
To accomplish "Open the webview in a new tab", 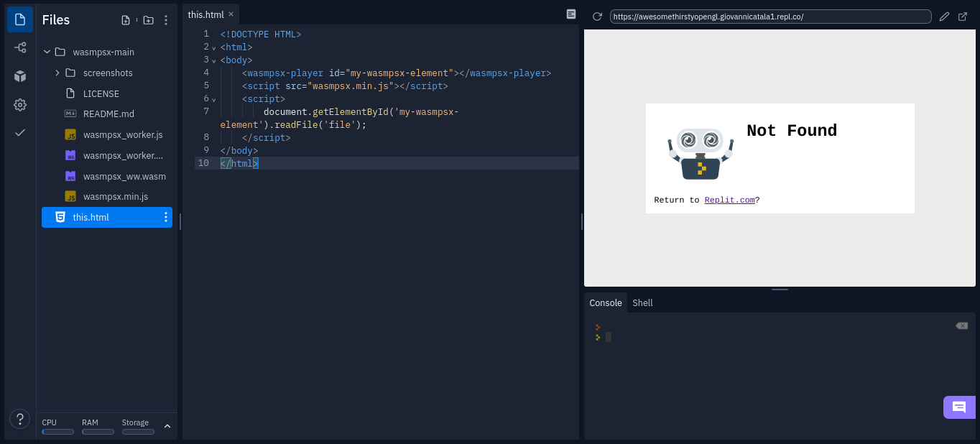I will coord(963,17).
